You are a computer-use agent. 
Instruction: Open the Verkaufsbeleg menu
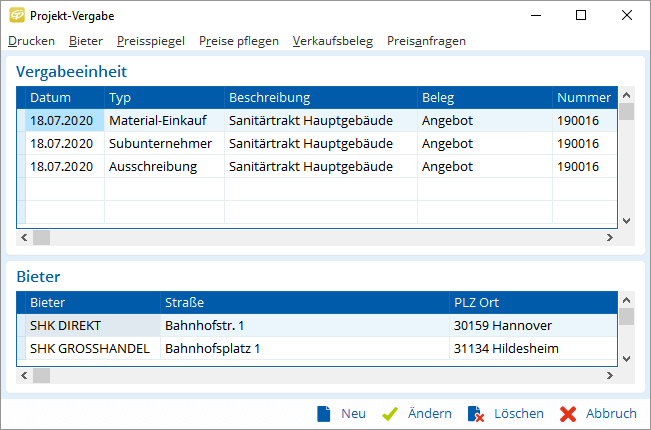click(332, 41)
